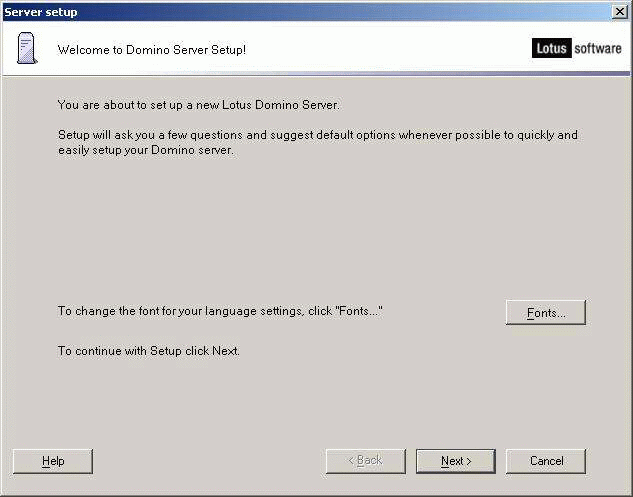Open Help for server setup

coord(53,461)
